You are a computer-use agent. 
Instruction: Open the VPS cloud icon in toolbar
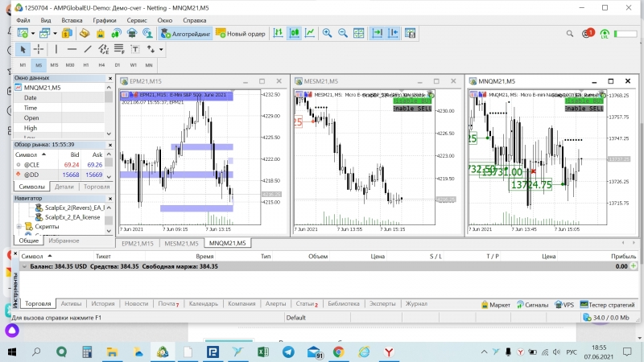(x=132, y=34)
